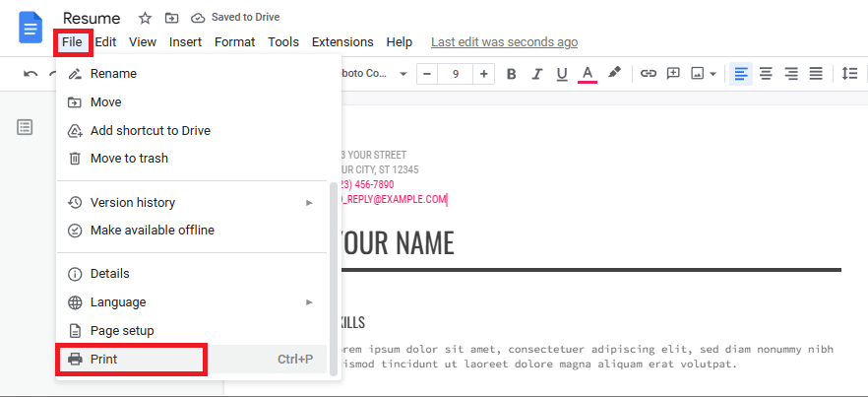Increase font size with plus button
Viewport: 868px width, 397px height.
pyautogui.click(x=483, y=74)
